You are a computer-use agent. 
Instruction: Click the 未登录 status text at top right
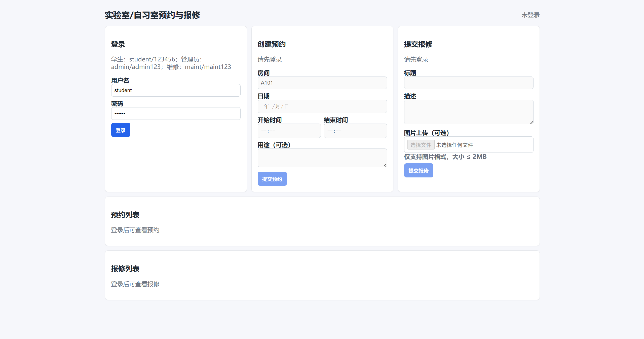[530, 15]
